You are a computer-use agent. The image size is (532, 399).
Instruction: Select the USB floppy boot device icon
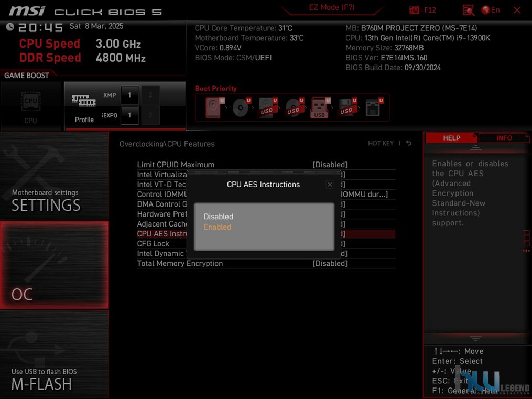click(x=347, y=107)
